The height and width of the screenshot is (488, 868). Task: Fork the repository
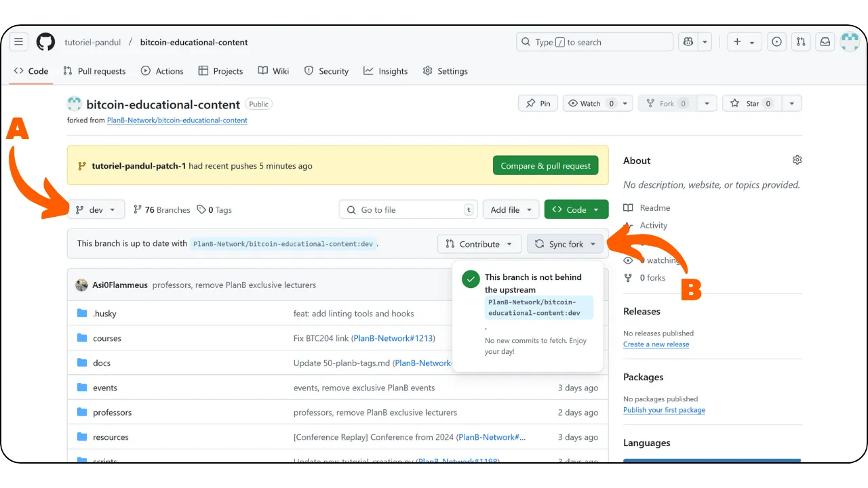667,104
